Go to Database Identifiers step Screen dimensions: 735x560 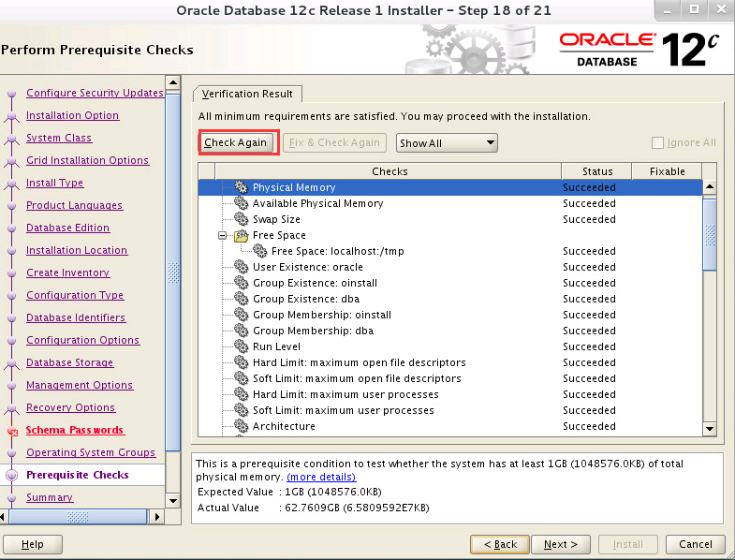76,318
